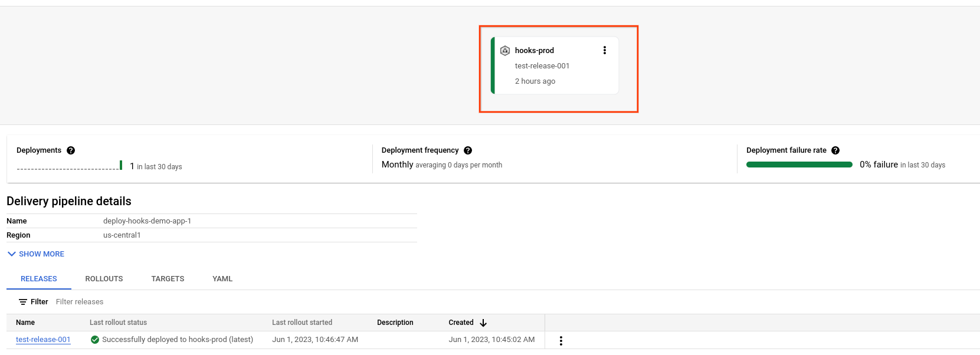980x355 pixels.
Task: Click the Deployments sparkline chart bar
Action: coord(121,165)
